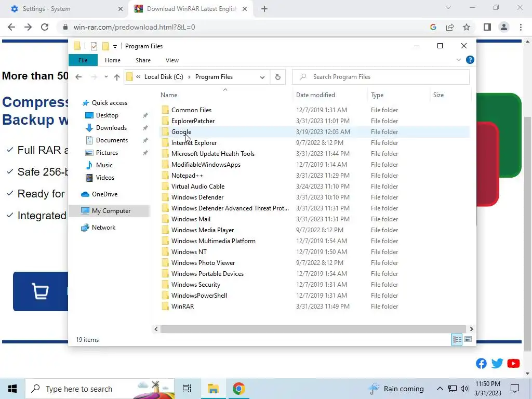The width and height of the screenshot is (532, 399).
Task: Open Chrome tab search dropdown
Action: click(448, 7)
